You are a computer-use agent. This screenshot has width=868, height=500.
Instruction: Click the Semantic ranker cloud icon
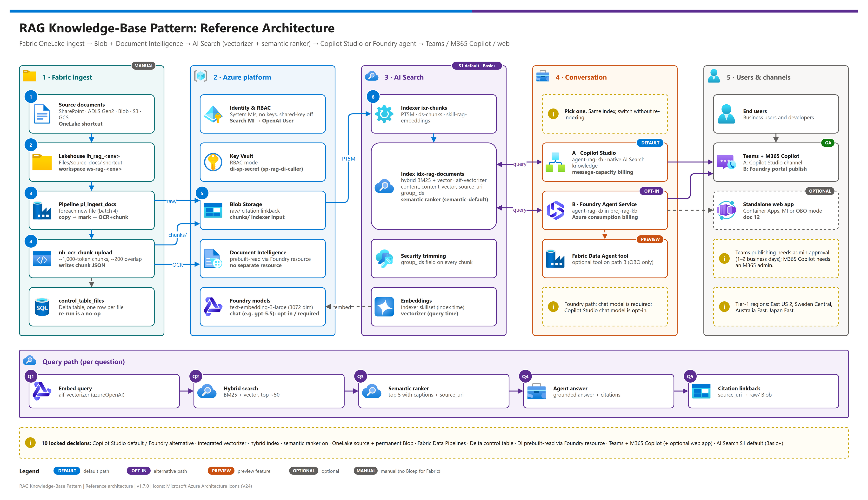(372, 391)
